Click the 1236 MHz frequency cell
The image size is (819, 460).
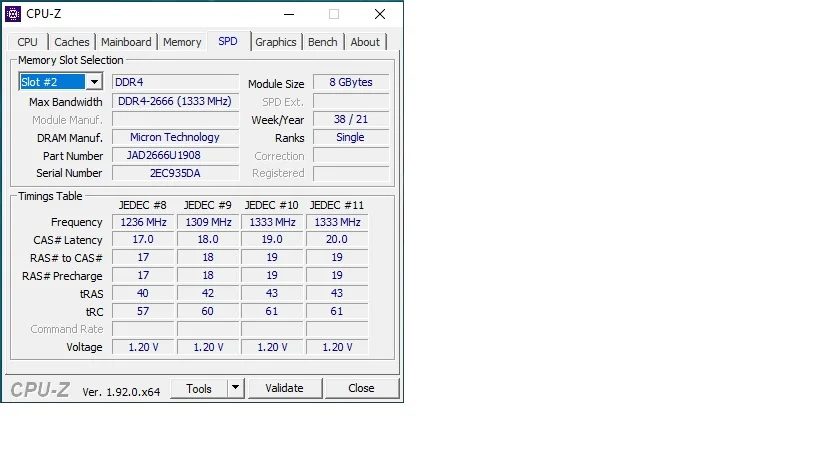[143, 222]
